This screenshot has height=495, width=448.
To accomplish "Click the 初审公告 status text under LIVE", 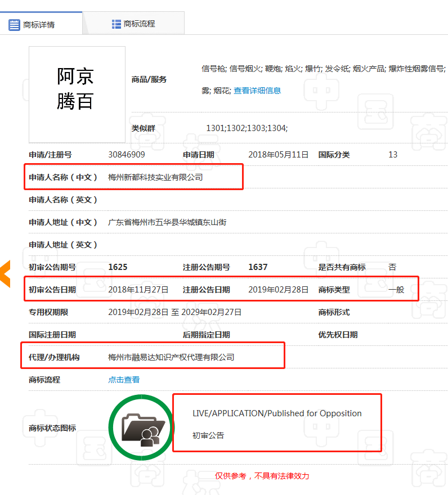I will coord(208,435).
